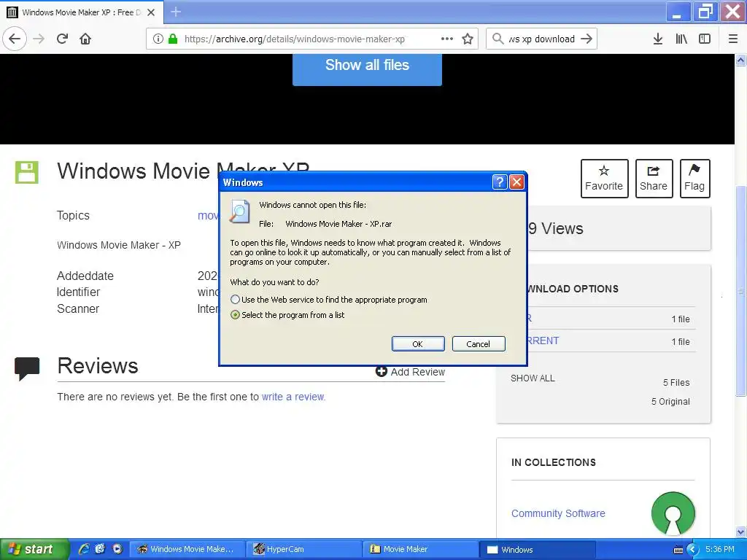Go back using the browser back arrow

click(15, 39)
